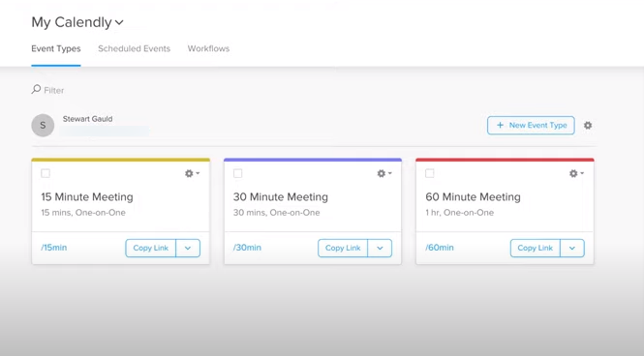Switch to the Event Types tab

[x=56, y=48]
